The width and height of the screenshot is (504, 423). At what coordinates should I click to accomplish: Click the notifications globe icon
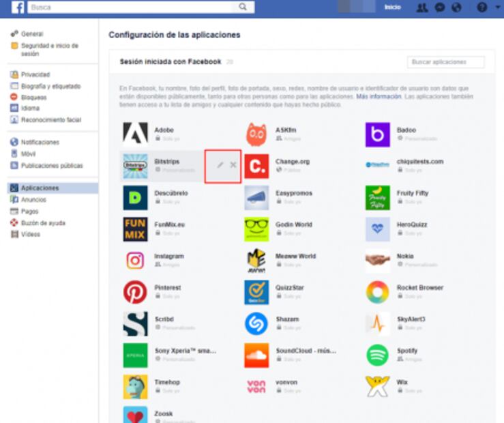456,8
